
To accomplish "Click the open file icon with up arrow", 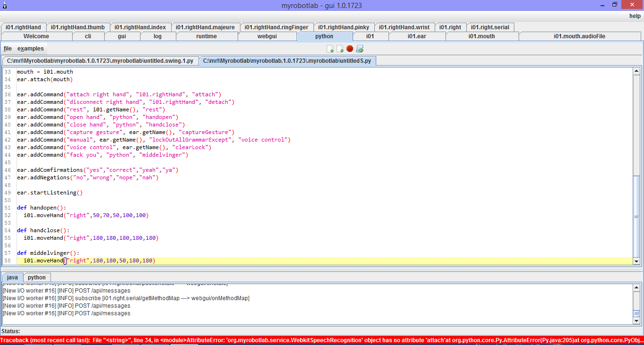I will pyautogui.click(x=330, y=49).
